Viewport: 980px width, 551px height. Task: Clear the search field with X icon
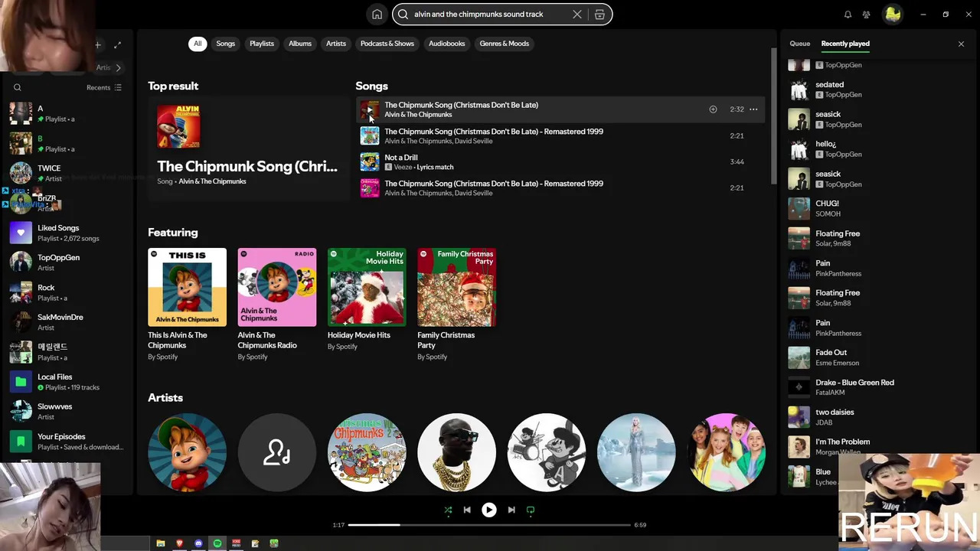coord(577,14)
